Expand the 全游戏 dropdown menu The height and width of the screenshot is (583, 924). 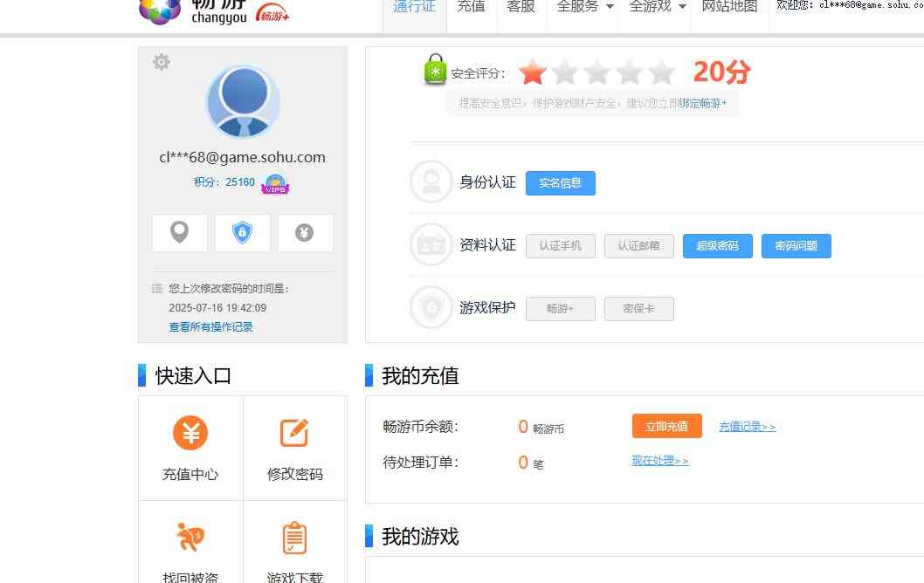657,8
